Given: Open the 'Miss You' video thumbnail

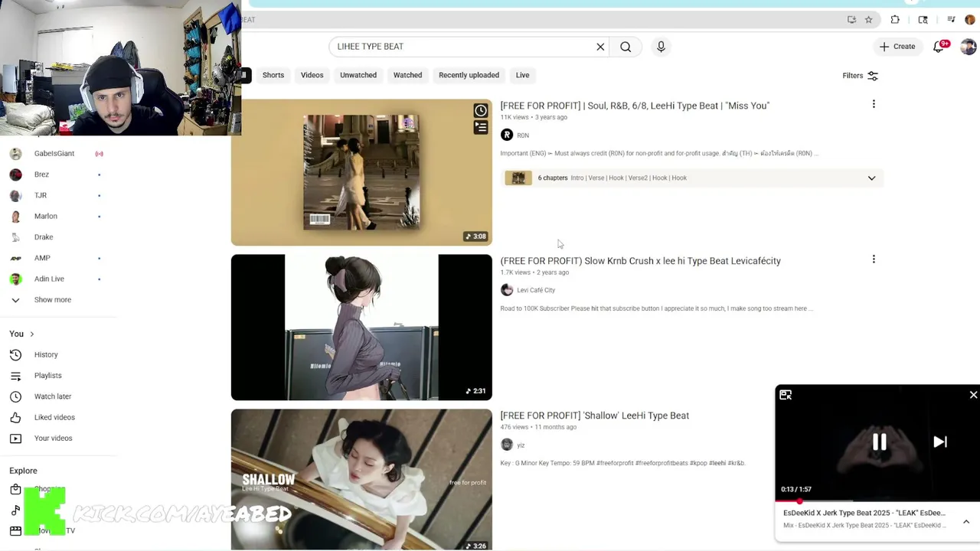Looking at the screenshot, I should point(361,172).
